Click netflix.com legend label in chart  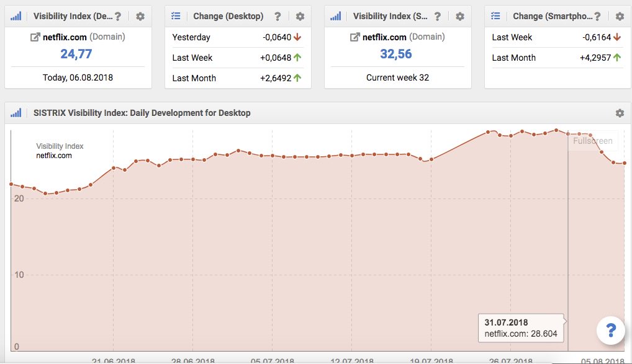(x=54, y=156)
